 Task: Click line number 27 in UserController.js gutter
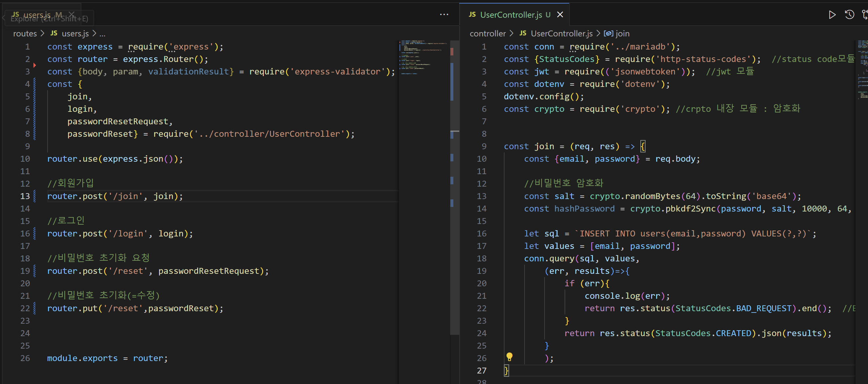482,371
